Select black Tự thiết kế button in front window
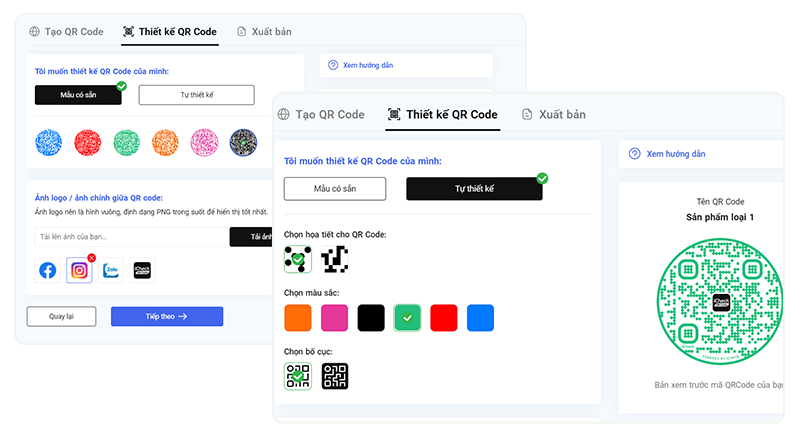The height and width of the screenshot is (443, 800). coord(474,189)
